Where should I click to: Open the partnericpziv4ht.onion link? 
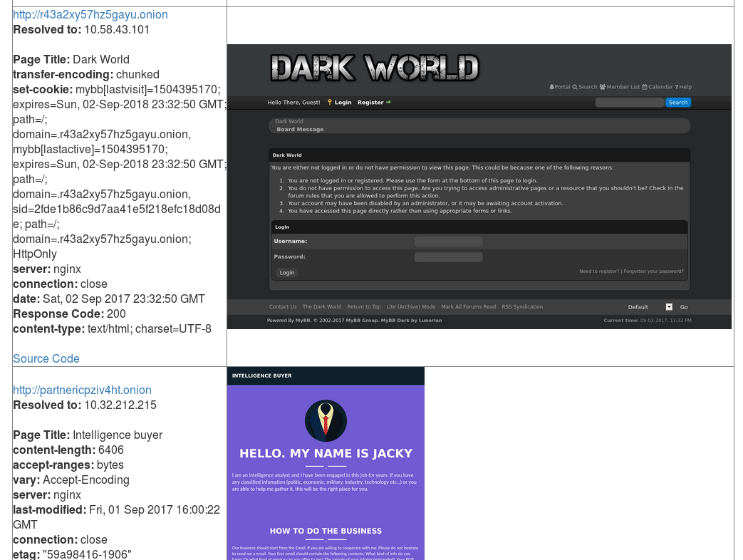pyautogui.click(x=82, y=390)
